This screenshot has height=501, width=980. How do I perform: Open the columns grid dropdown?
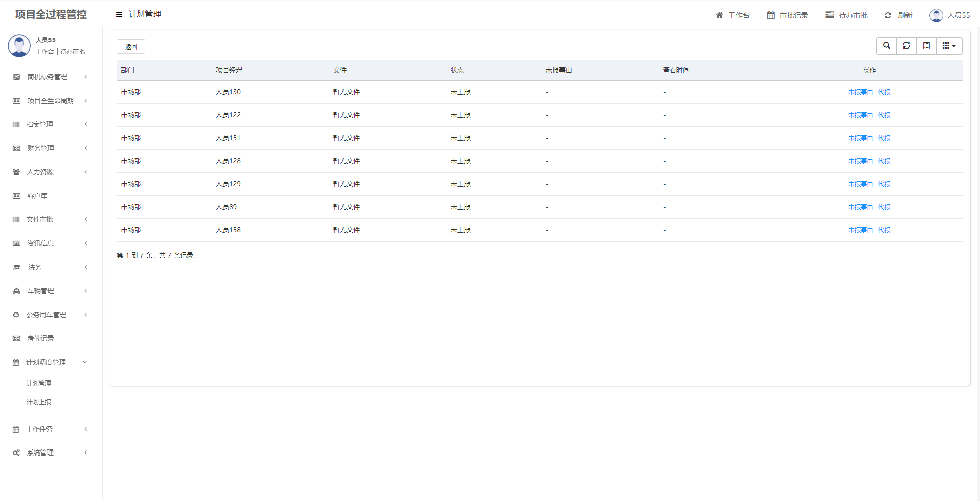949,46
